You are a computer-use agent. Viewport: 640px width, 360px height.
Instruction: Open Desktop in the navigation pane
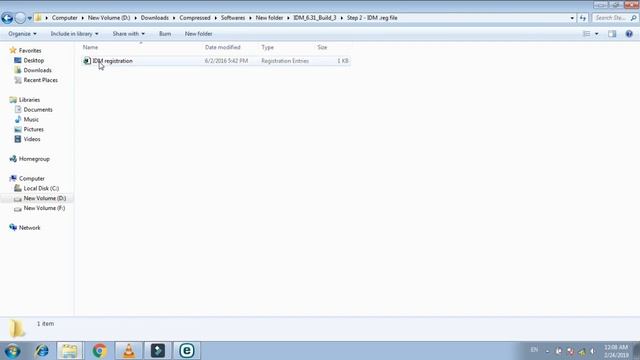tap(33, 60)
